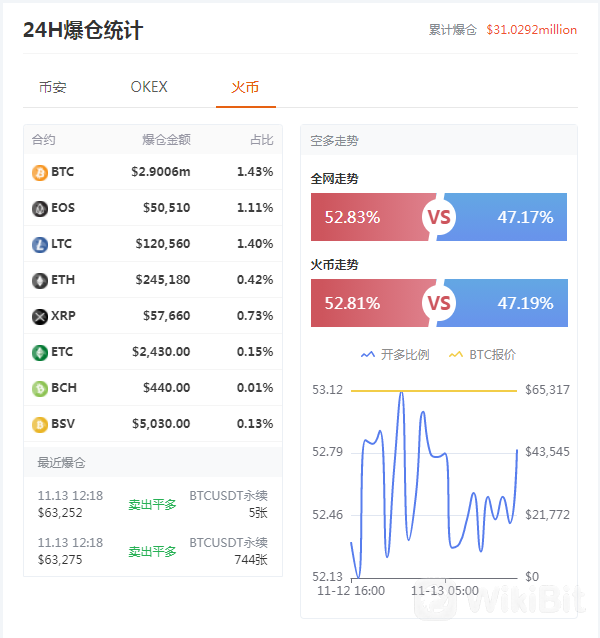The width and height of the screenshot is (600, 638).
Task: Click the EOS share 1.11%
Action: coord(255,208)
